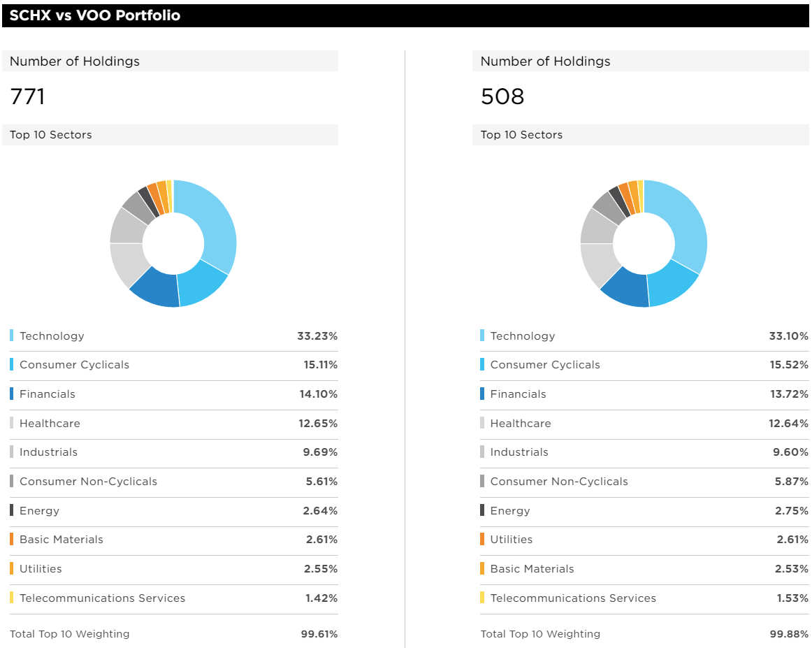Expand the Top 10 Sectors section for VOO
This screenshot has height=648, width=812.
[x=643, y=135]
